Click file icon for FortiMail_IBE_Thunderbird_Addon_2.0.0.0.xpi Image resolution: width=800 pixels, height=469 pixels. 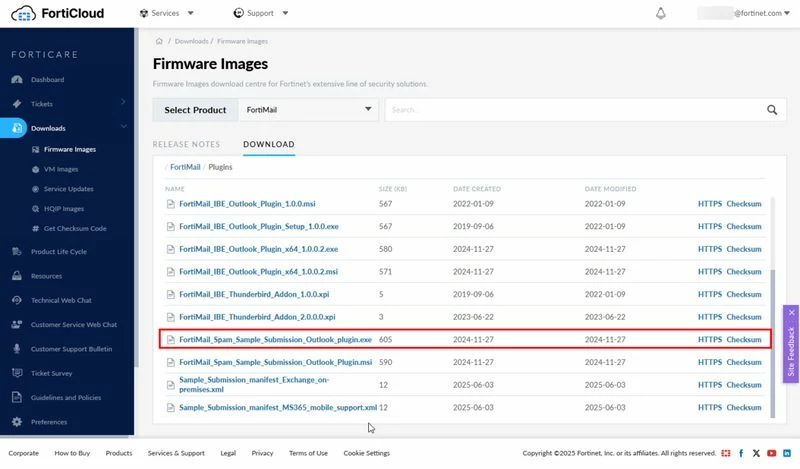click(170, 317)
